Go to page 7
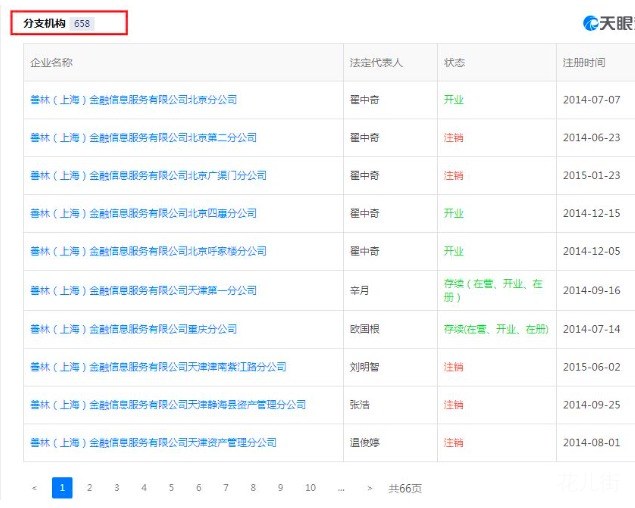This screenshot has width=635, height=508. [x=226, y=488]
